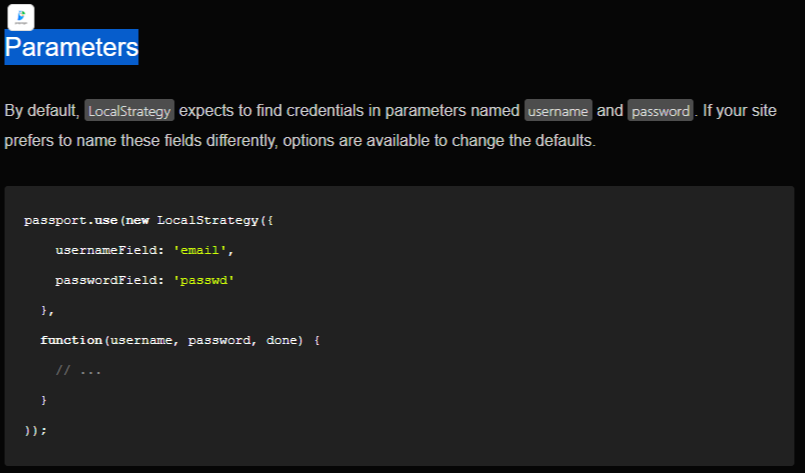Viewport: 805px width, 473px height.
Task: Click the small icon above the Parameters heading
Action: (x=21, y=17)
